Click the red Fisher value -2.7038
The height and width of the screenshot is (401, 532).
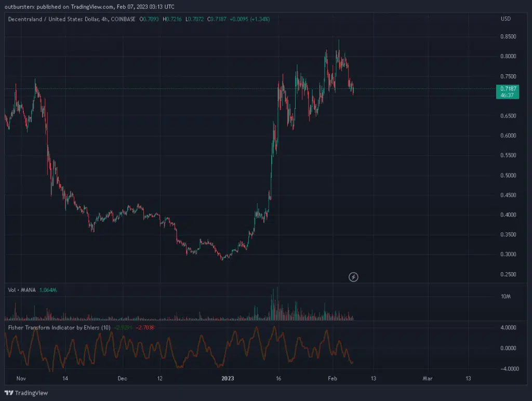[145, 327]
